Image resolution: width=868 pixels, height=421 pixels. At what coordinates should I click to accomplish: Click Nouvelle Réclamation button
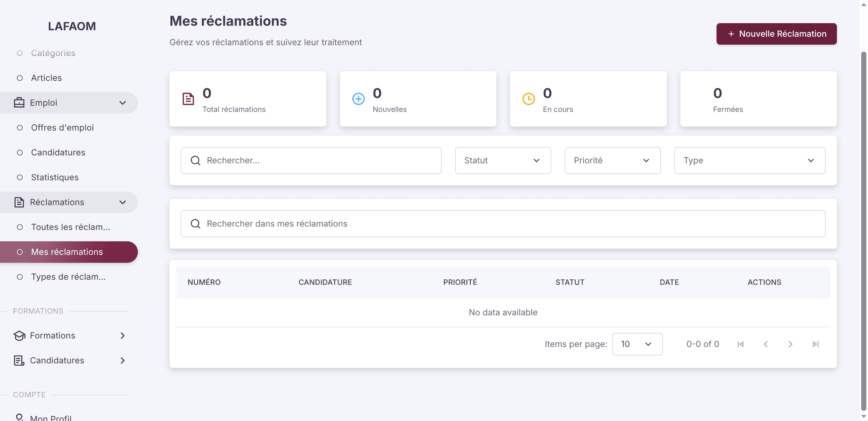click(776, 34)
